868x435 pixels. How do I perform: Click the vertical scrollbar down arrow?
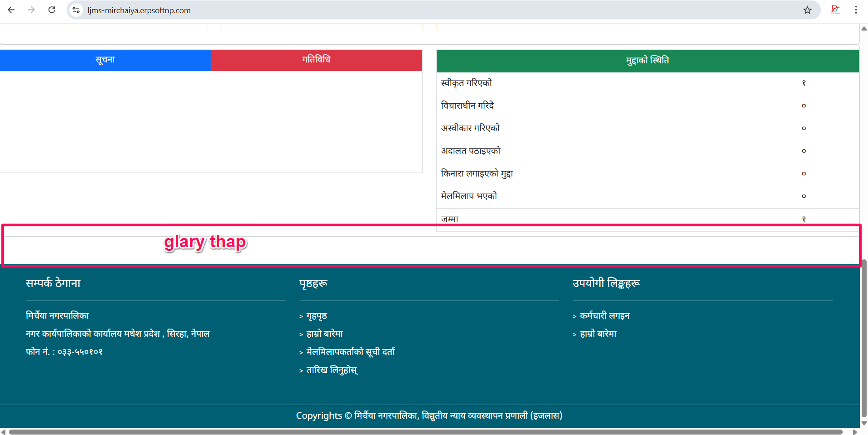click(x=864, y=423)
